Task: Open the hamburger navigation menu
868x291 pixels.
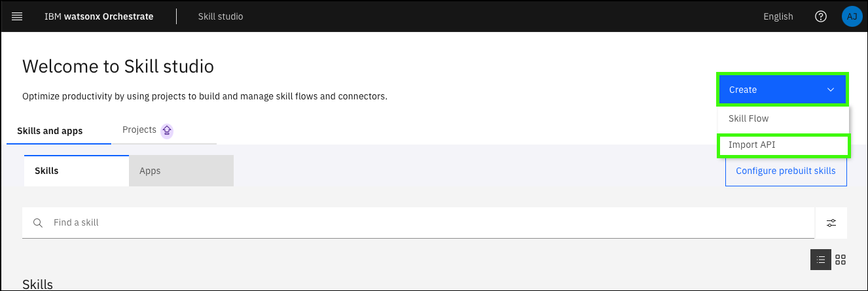Action: click(x=17, y=16)
